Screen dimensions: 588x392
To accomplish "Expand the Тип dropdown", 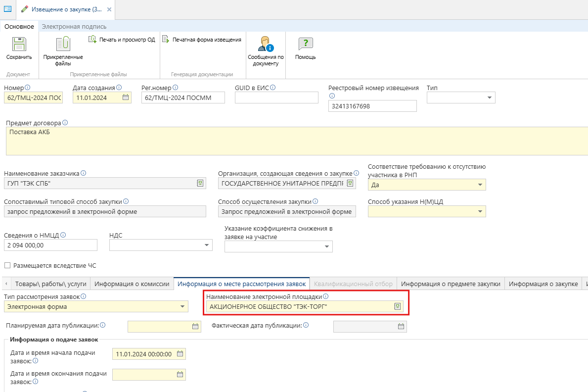I will click(490, 98).
